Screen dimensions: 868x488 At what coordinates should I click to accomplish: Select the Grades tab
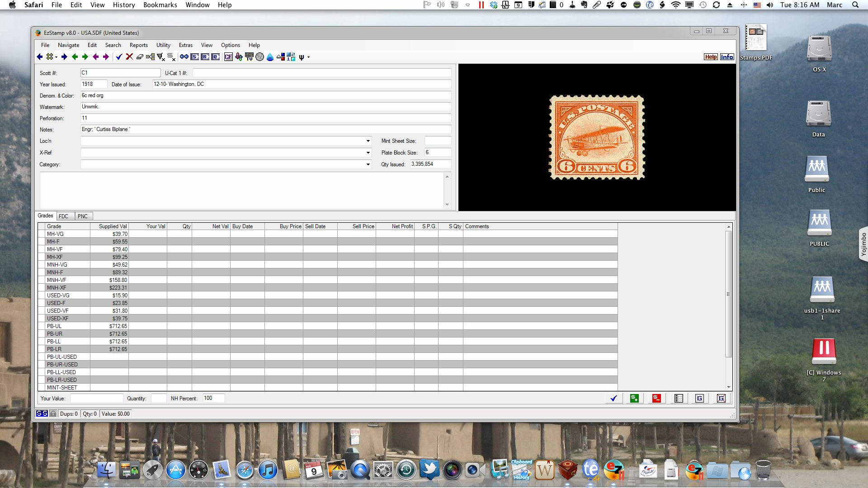coord(45,216)
